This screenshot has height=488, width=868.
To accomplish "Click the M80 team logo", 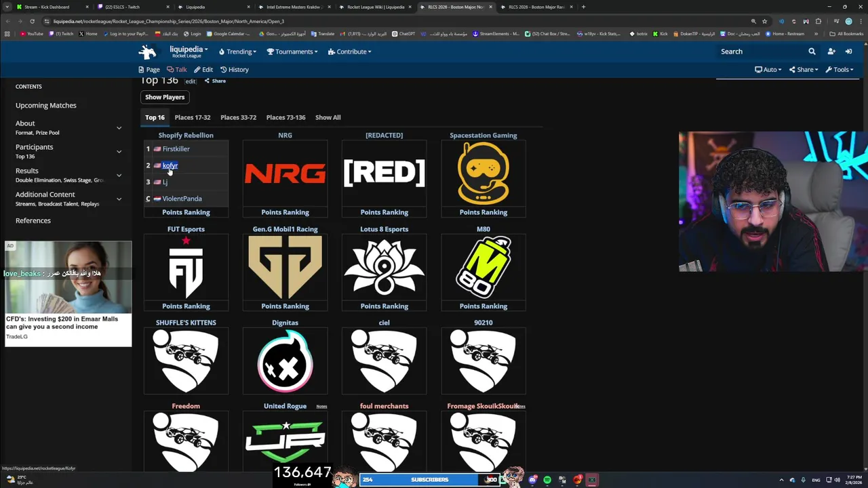I will click(x=484, y=268).
